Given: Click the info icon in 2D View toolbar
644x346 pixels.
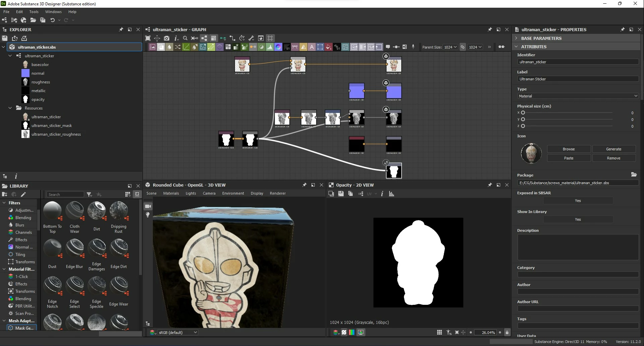Looking at the screenshot, I should [382, 194].
